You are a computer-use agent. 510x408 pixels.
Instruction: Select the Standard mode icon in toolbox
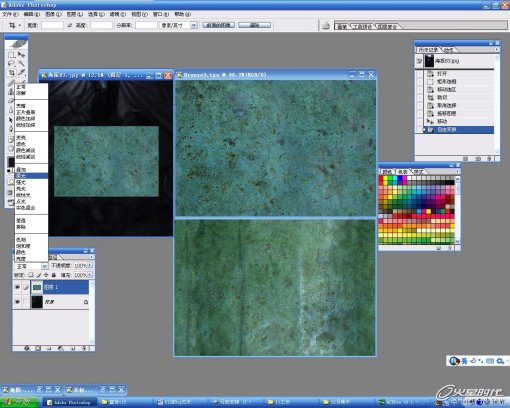click(x=10, y=182)
